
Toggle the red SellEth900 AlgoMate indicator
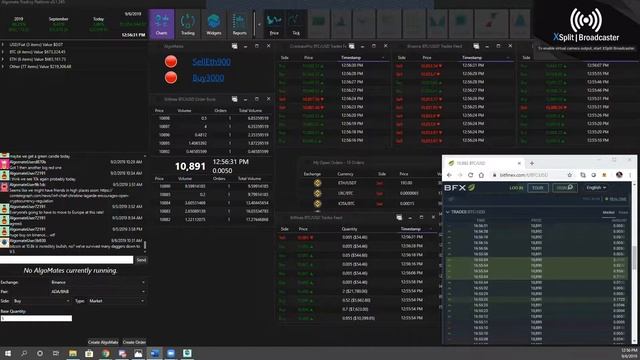coord(171,62)
